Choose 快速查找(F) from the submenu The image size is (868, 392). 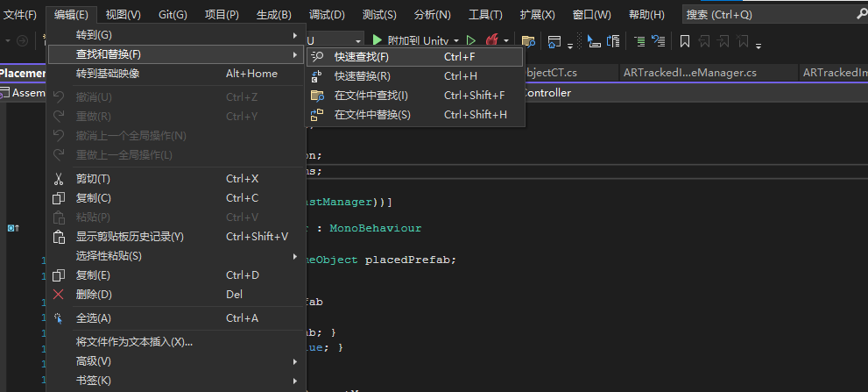point(414,56)
